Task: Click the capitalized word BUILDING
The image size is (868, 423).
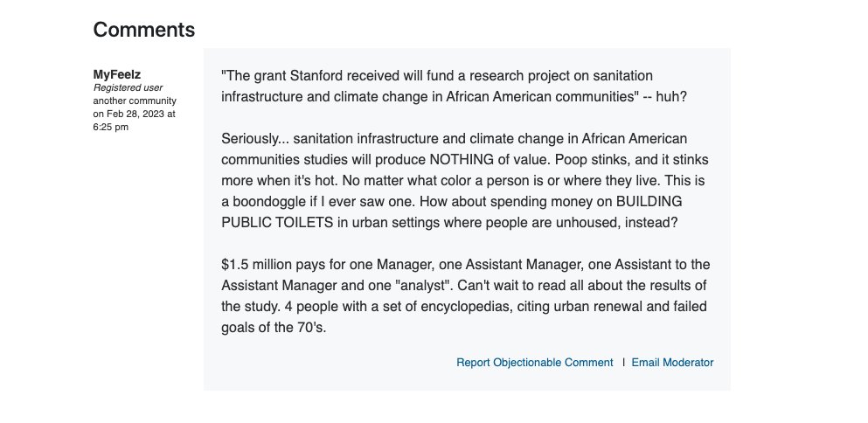Action: pyautogui.click(x=649, y=202)
